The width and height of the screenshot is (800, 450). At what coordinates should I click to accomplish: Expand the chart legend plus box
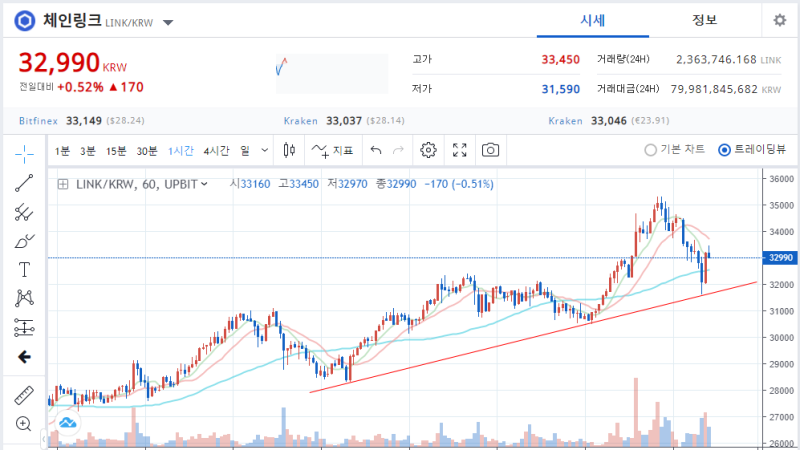coord(63,184)
